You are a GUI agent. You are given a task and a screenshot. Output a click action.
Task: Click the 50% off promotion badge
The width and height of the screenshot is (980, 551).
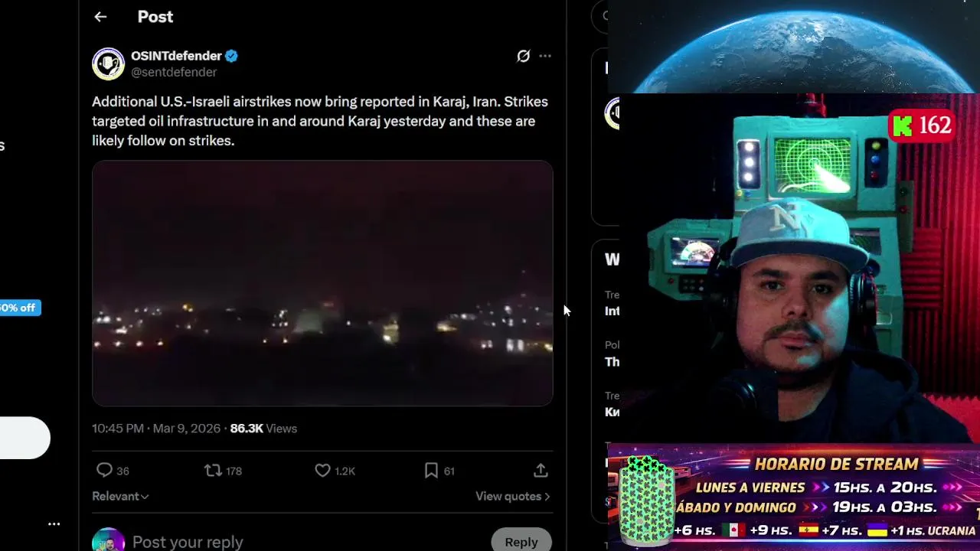point(20,308)
